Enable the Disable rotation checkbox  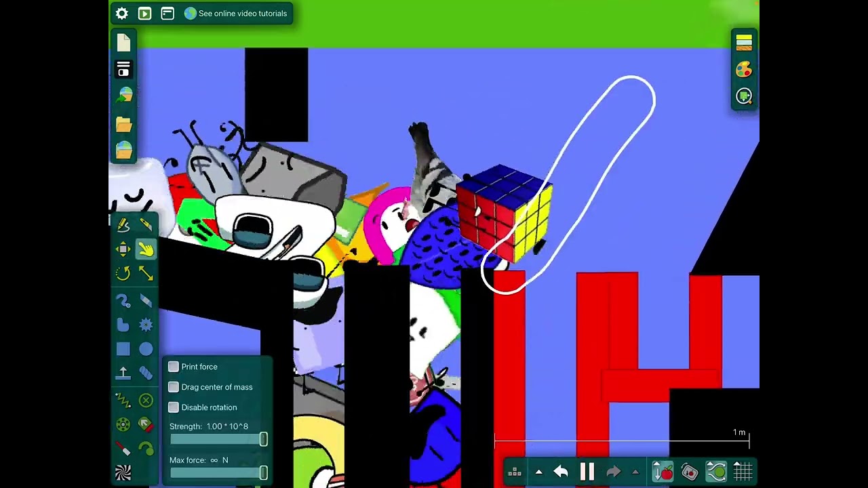point(174,407)
